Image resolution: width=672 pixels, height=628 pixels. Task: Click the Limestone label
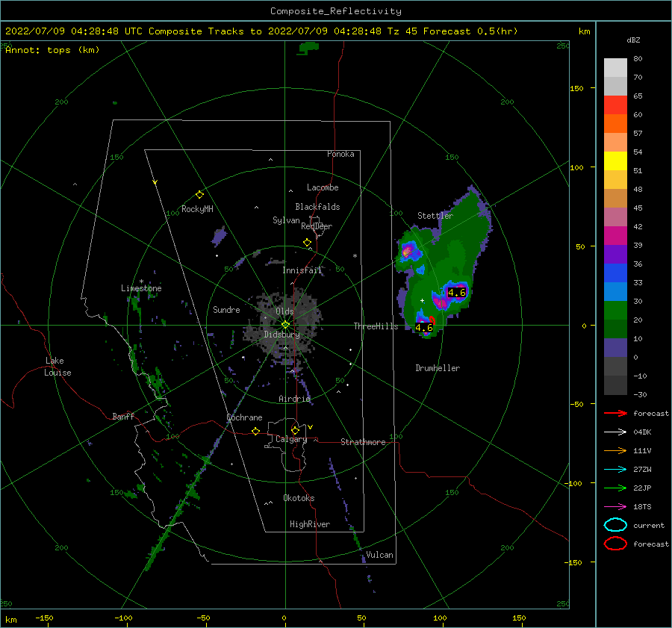coord(141,288)
